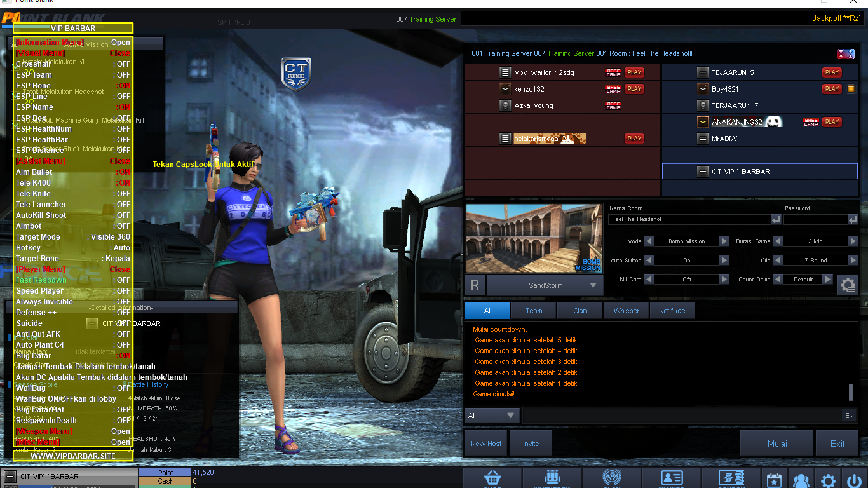Toggle Bug Datar option
Image resolution: width=868 pixels, height=488 pixels.
tap(73, 356)
